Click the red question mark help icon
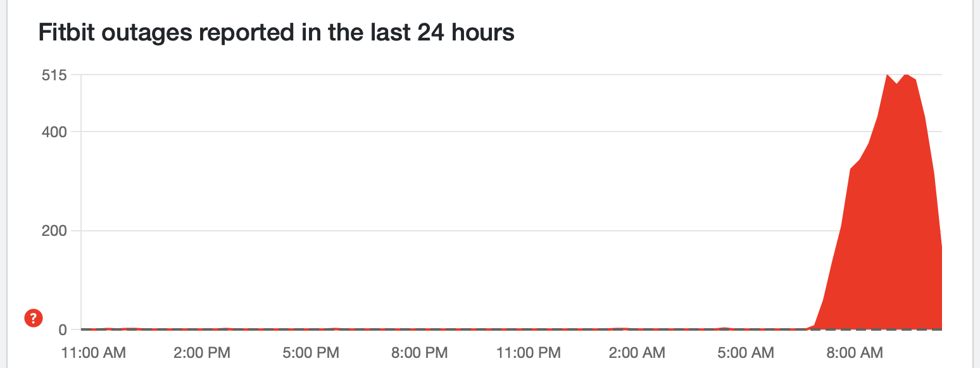Image resolution: width=980 pixels, height=368 pixels. 33,318
